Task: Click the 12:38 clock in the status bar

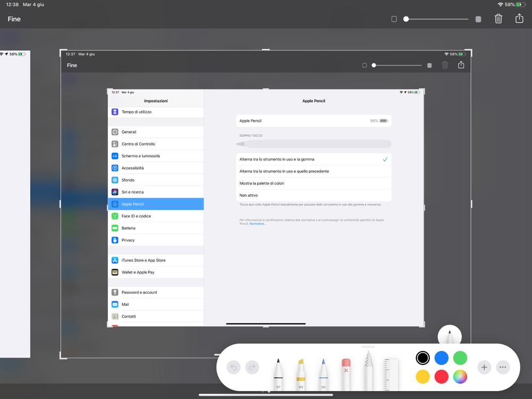Action: tap(12, 4)
